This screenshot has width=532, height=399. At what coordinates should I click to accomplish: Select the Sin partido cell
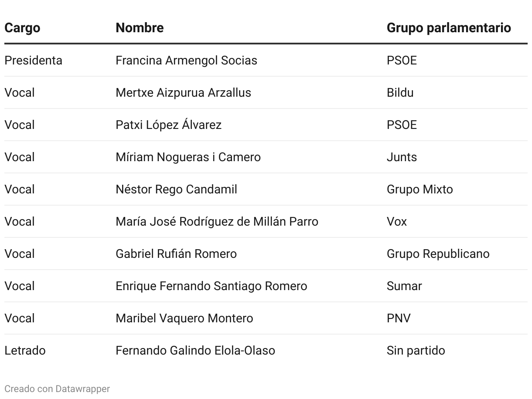pyautogui.click(x=416, y=350)
